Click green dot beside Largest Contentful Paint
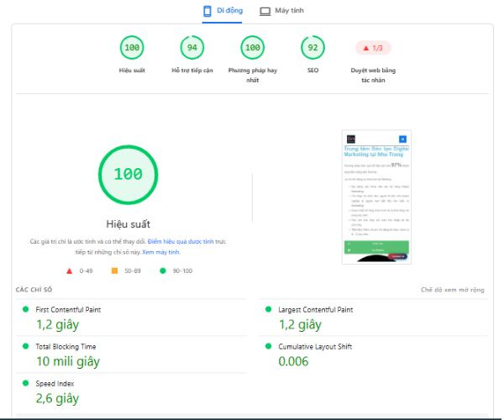Screen dimensions: 504x420 point(268,309)
